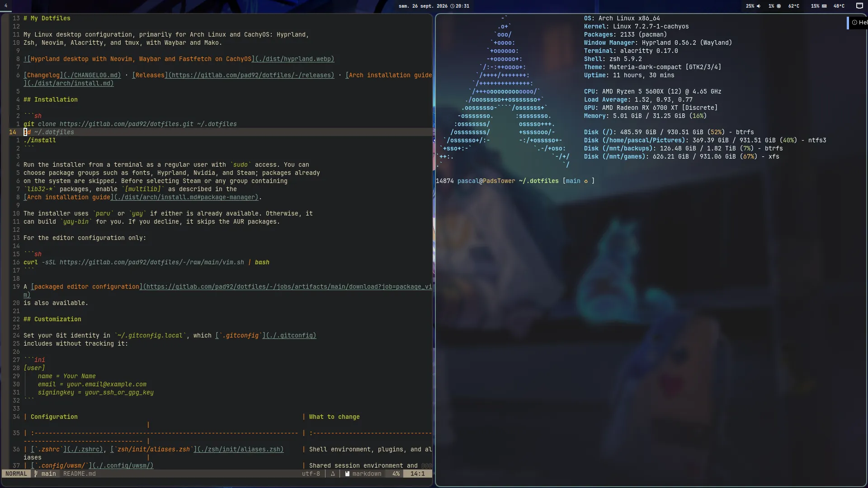Click the utf-8 encoding indicator
Viewport: 868px width, 488px height.
pyautogui.click(x=311, y=474)
